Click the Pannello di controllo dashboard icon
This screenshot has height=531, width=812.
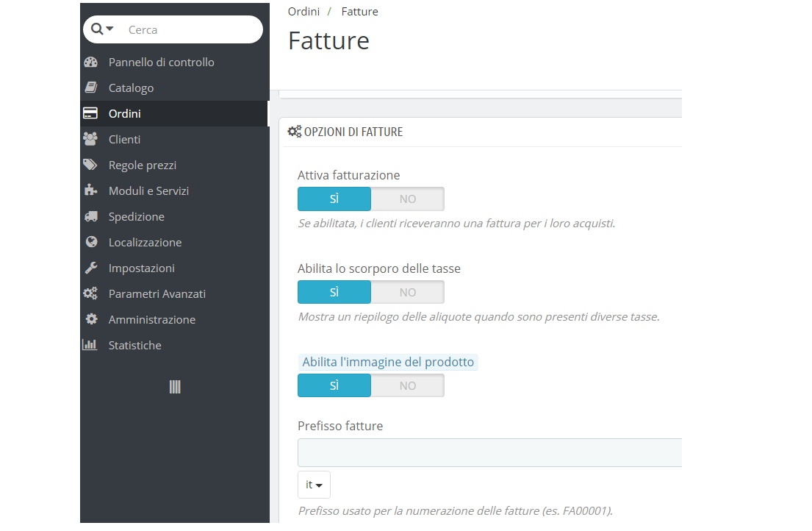click(x=90, y=63)
